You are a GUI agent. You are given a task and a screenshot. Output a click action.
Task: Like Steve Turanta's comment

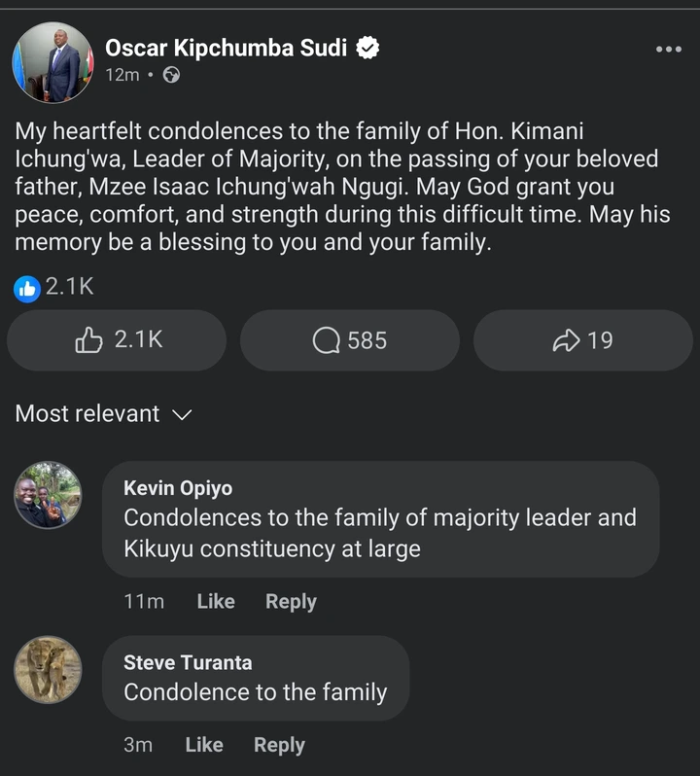click(x=204, y=745)
